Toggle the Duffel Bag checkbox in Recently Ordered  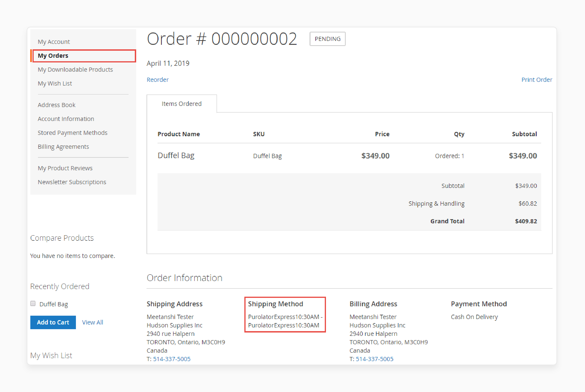pos(33,305)
